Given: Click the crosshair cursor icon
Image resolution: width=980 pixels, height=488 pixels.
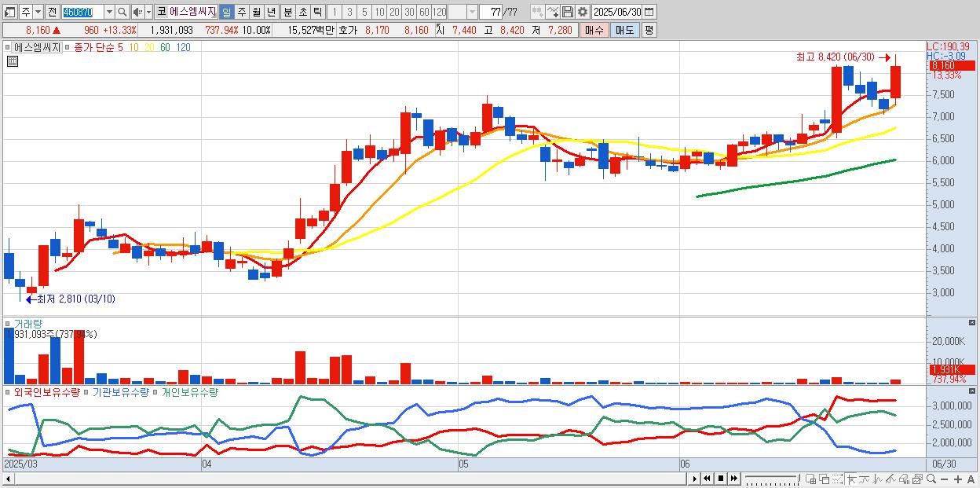Looking at the screenshot, I should click(851, 479).
